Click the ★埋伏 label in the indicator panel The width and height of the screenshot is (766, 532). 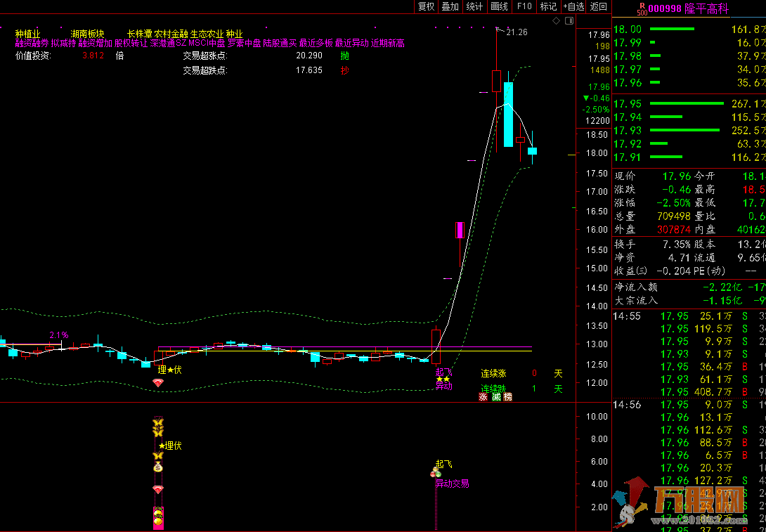click(x=170, y=446)
